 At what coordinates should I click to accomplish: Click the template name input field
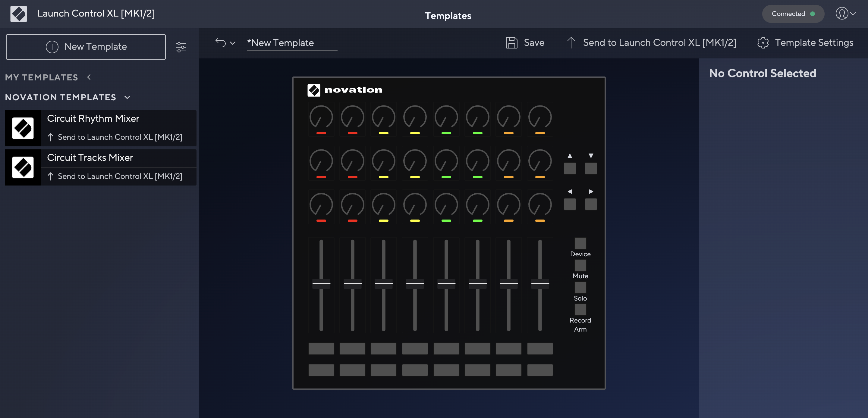[292, 43]
